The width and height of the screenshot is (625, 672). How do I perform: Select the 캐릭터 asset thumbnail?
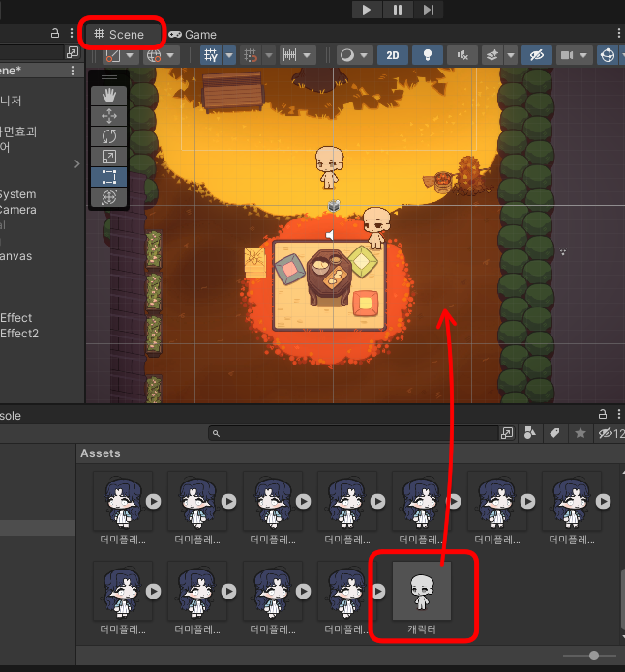coord(422,591)
